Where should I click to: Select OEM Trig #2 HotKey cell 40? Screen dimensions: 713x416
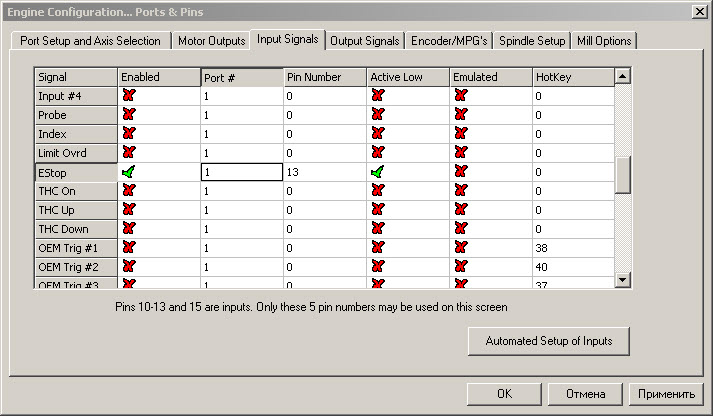point(573,267)
